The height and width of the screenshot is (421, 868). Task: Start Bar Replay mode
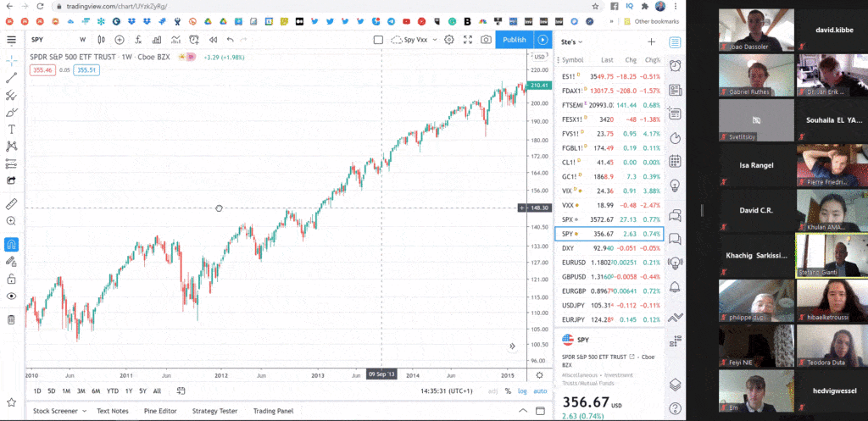[213, 39]
